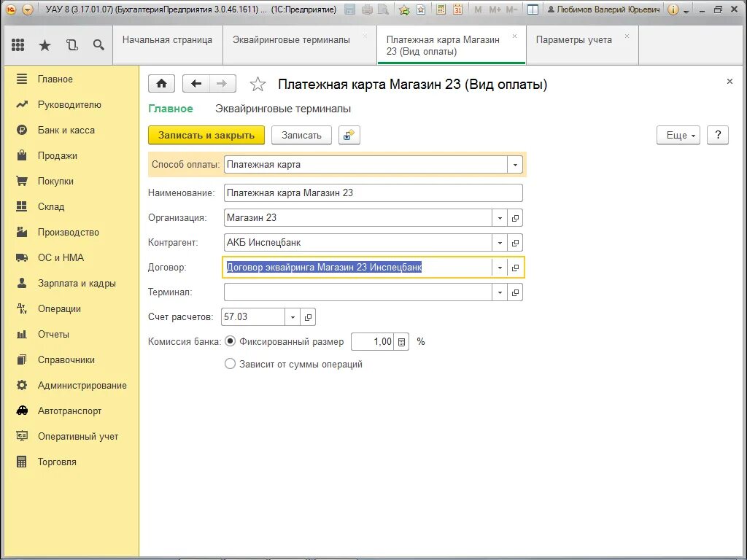The height and width of the screenshot is (560, 747).
Task: Click the information icon in title bar
Action: pos(673,9)
